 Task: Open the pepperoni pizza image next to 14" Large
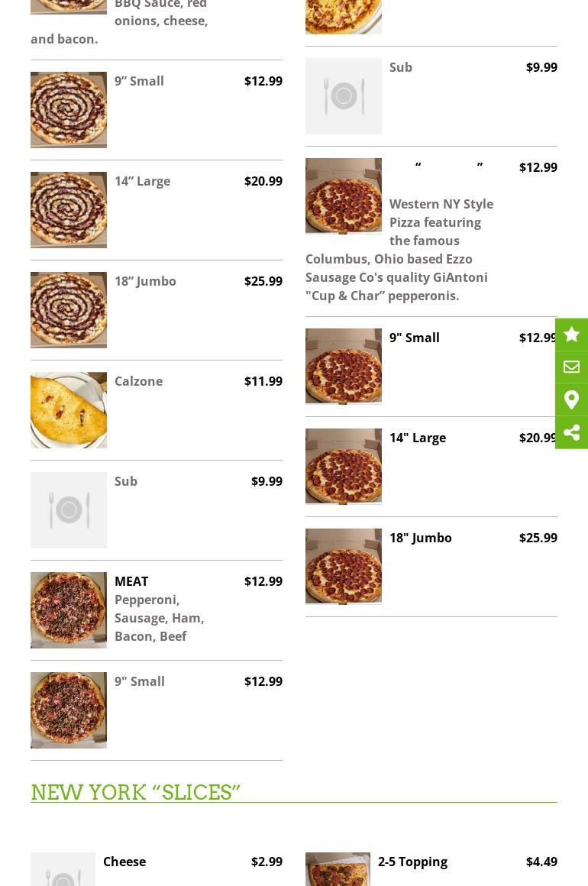coord(344,467)
